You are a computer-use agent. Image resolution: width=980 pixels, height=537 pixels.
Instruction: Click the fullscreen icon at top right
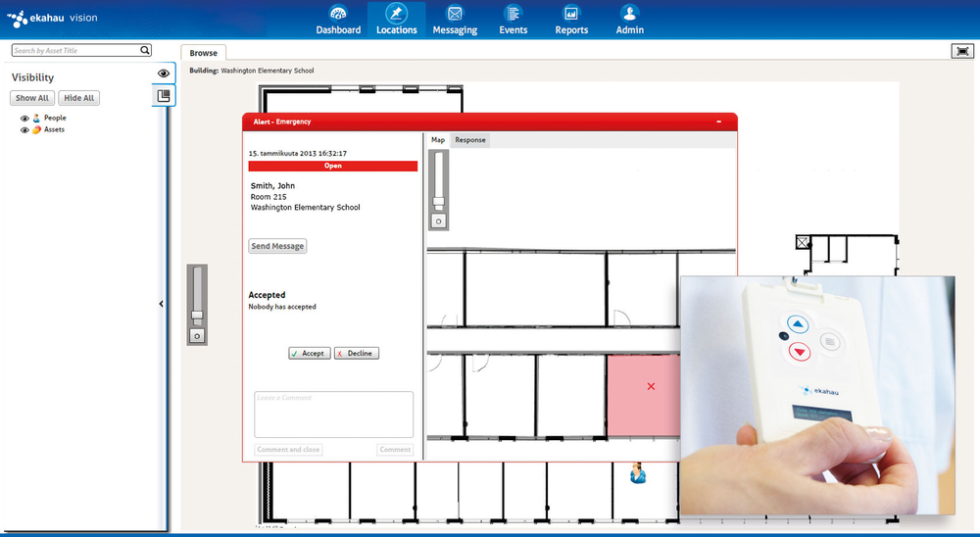(960, 51)
